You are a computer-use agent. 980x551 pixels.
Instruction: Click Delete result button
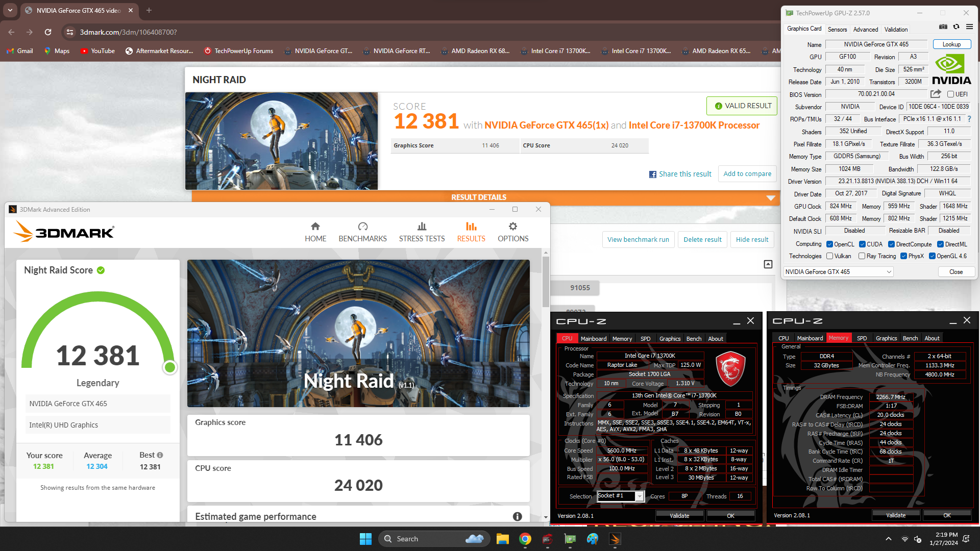[x=702, y=239]
